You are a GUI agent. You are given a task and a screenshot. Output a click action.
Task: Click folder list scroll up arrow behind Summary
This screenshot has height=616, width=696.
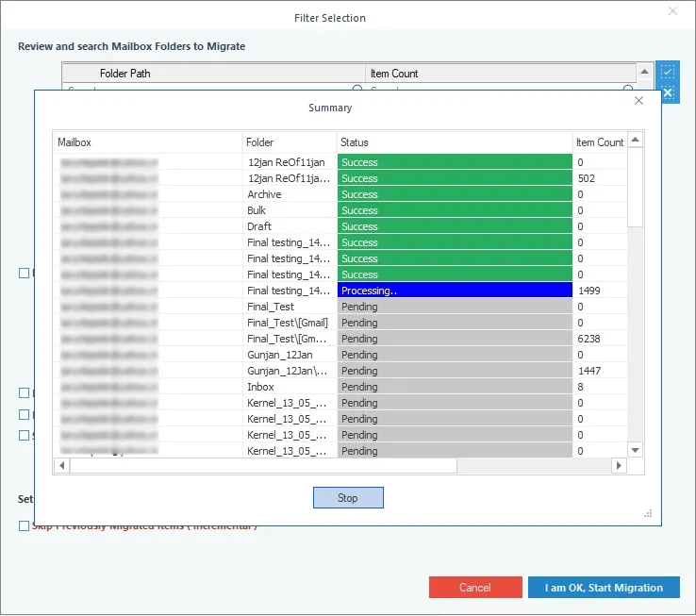(x=644, y=72)
